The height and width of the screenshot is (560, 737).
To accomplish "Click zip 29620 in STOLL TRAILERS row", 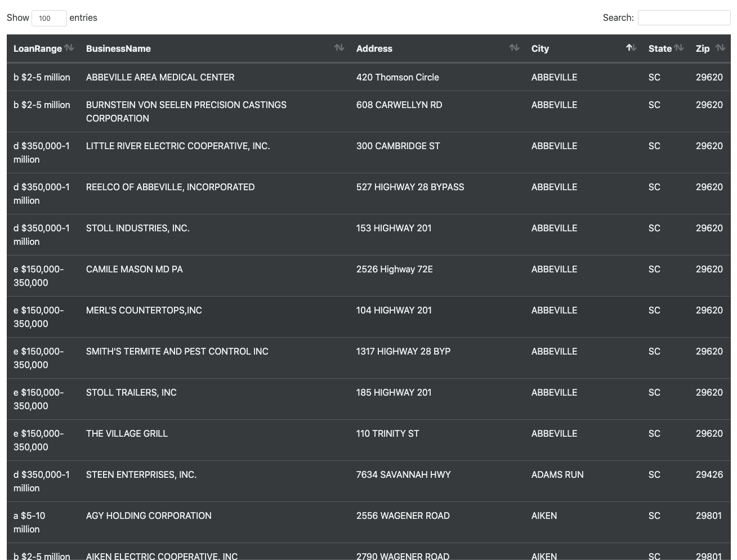I will click(x=709, y=392).
